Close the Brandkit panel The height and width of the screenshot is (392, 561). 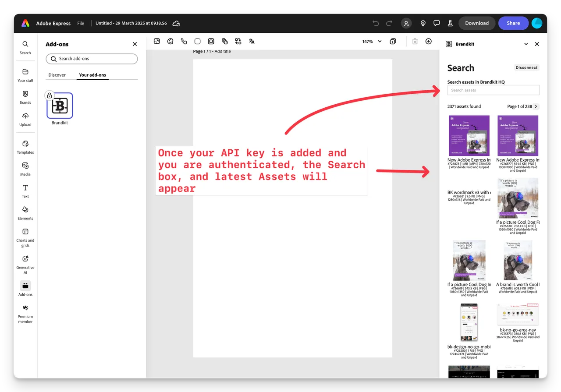(537, 44)
